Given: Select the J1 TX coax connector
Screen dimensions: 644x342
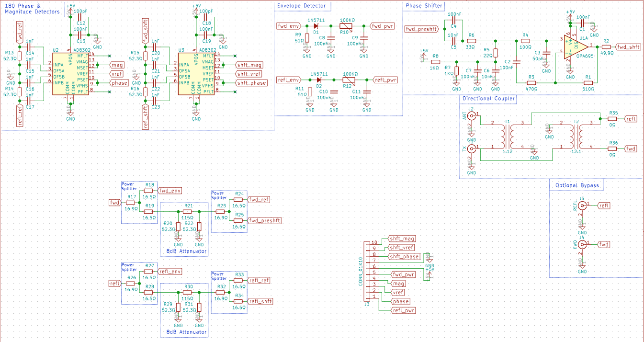Looking at the screenshot, I should pos(472,149).
